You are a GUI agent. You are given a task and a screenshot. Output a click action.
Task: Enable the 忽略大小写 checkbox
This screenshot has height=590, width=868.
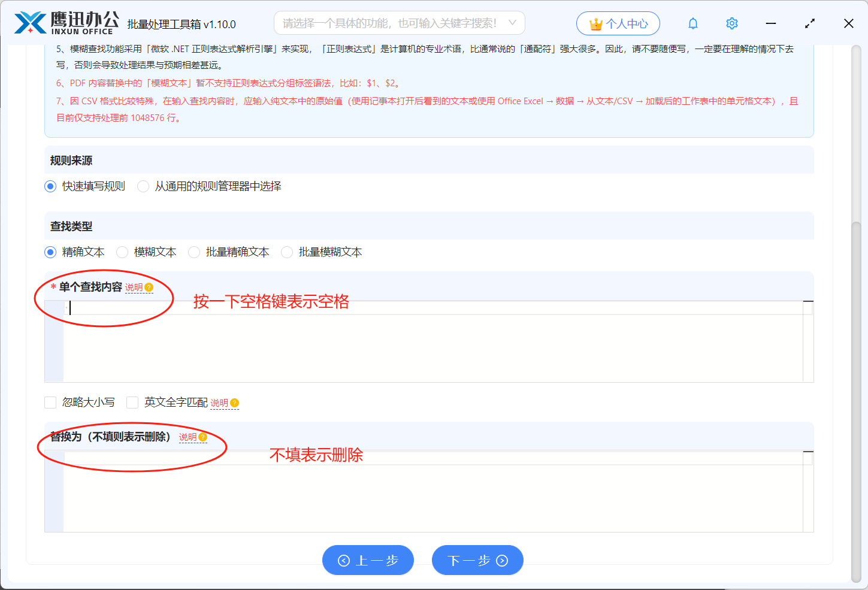[x=50, y=402]
